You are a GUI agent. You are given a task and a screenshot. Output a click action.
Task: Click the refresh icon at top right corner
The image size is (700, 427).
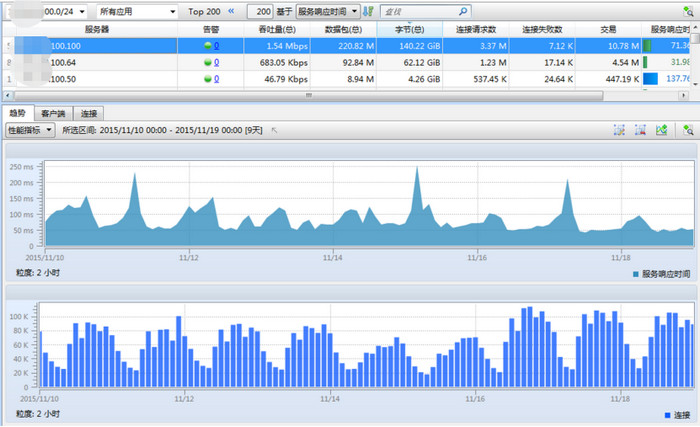coord(689,10)
